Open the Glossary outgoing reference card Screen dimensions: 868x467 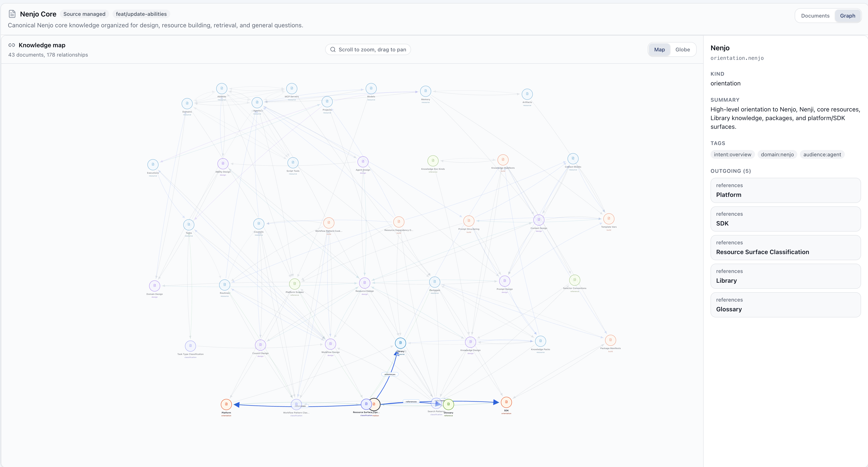785,305
